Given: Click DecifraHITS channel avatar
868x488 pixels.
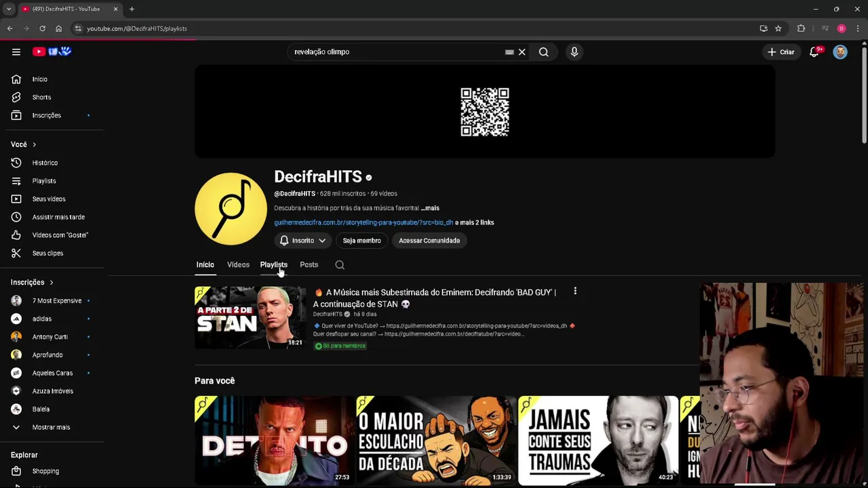Looking at the screenshot, I should 231,209.
